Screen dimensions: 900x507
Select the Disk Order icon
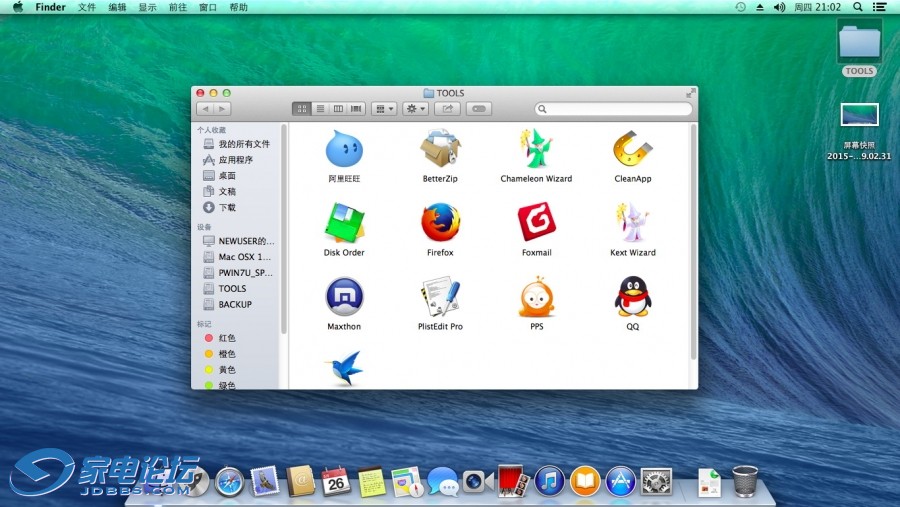pos(344,222)
